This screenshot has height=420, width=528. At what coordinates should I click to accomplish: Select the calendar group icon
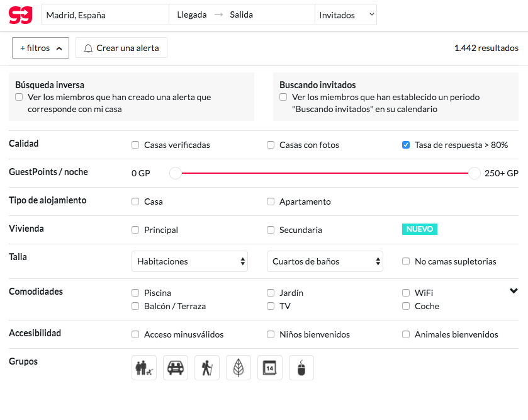(x=269, y=367)
